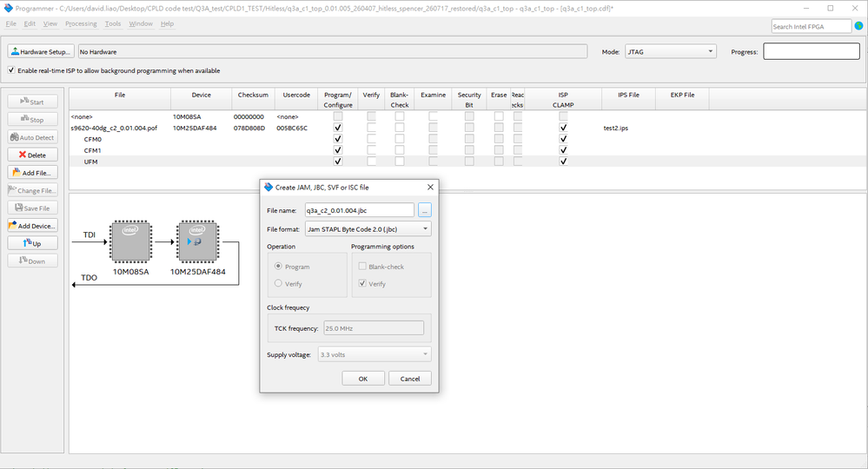Open the File menu
Viewport: 868px width, 469px height.
[11, 23]
